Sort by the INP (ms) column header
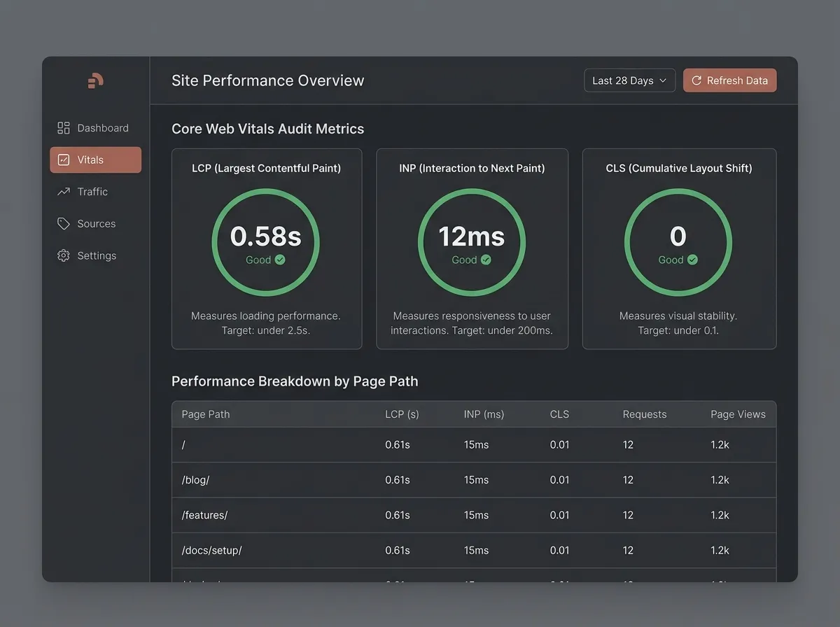 [484, 414]
